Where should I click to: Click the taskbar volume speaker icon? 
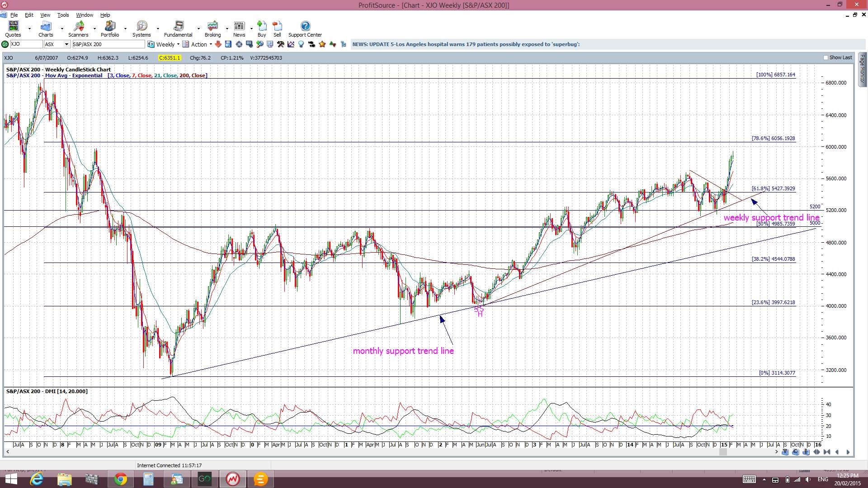pyautogui.click(x=807, y=479)
